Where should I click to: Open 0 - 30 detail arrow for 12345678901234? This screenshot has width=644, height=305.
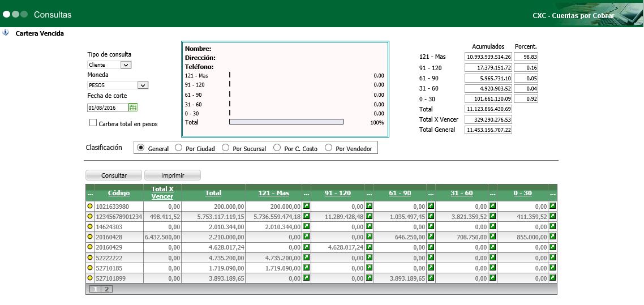point(552,216)
